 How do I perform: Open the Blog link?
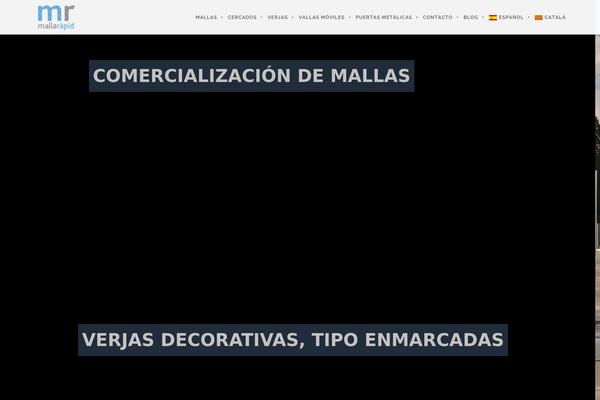(471, 17)
